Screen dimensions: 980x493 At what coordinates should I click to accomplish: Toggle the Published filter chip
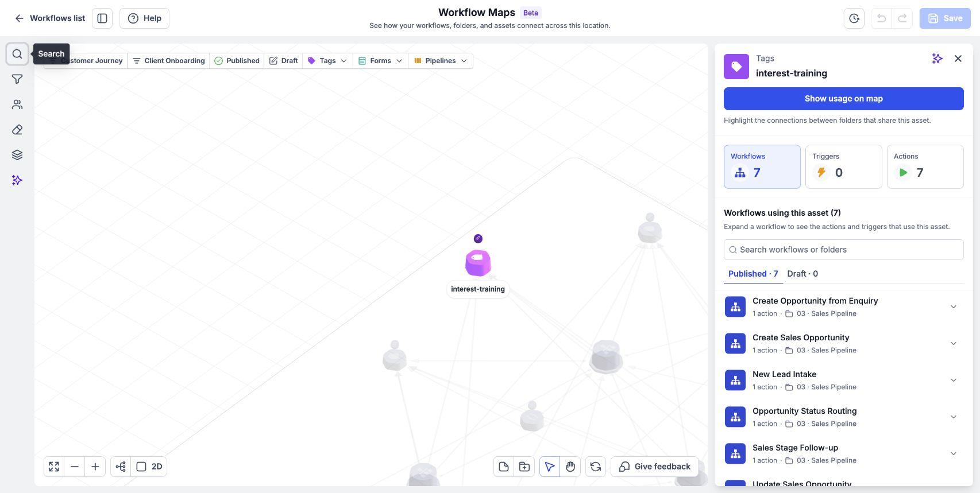click(x=237, y=61)
